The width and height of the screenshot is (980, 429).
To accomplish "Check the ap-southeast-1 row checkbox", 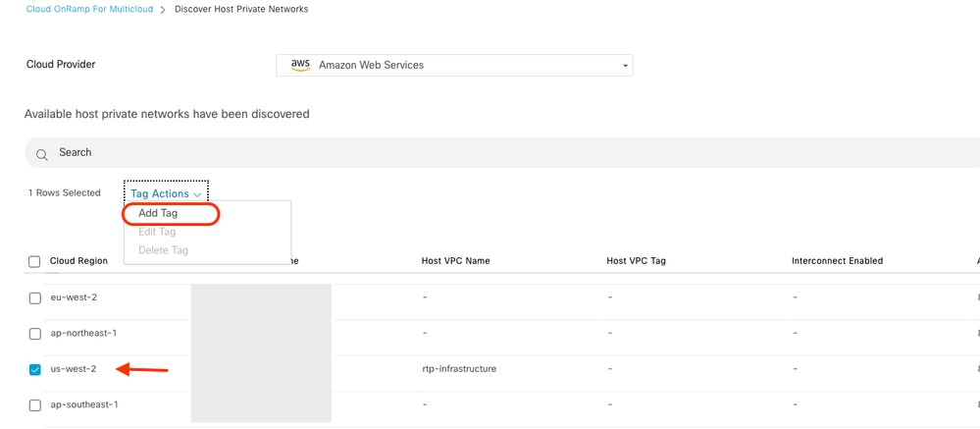I will tap(35, 405).
